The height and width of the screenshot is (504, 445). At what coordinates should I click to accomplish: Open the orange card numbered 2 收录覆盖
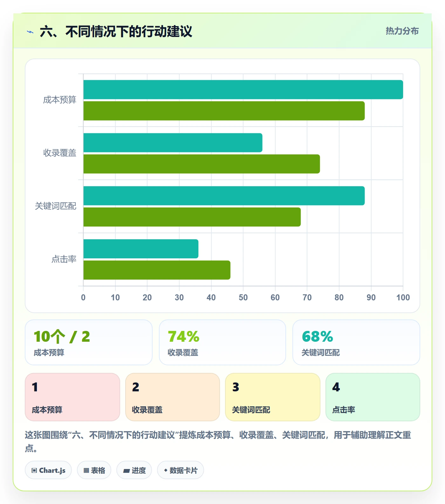(173, 397)
